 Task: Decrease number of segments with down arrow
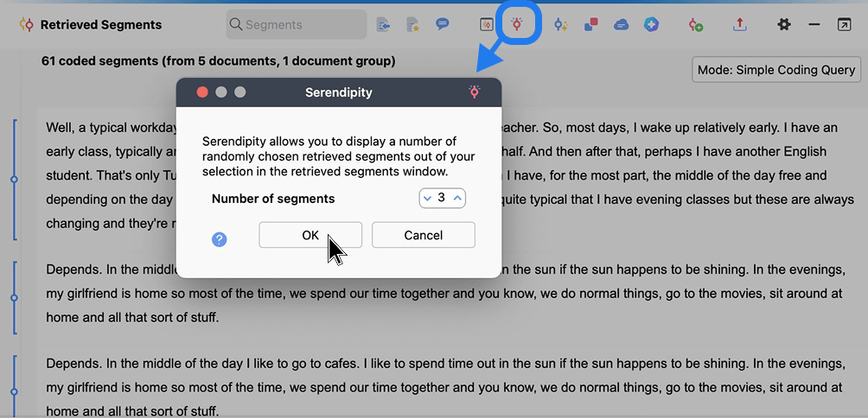pos(427,198)
